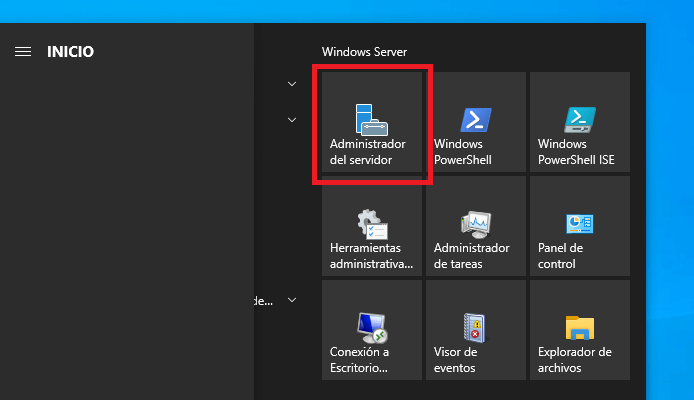694x400 pixels.
Task: Open the Explorador de archivos tile
Action: [x=580, y=330]
